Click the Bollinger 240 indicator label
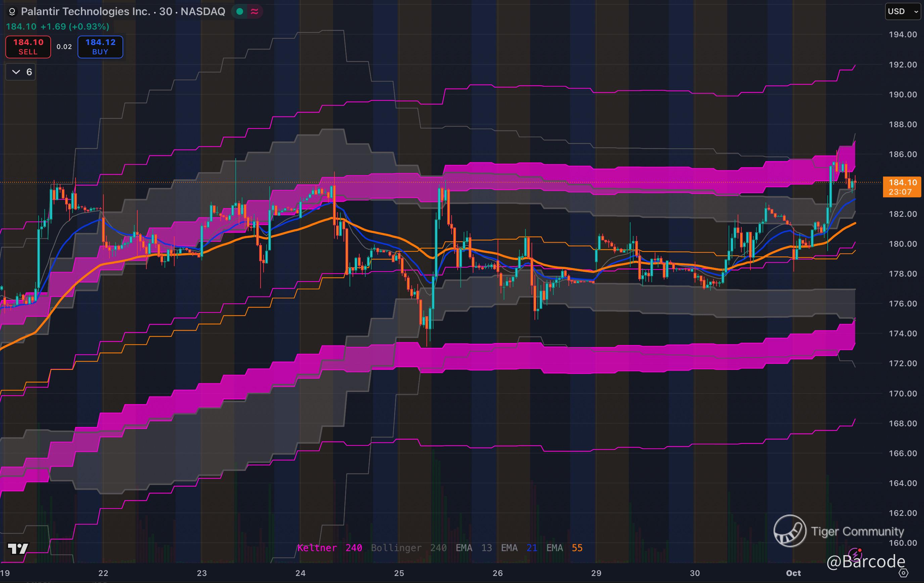 point(408,548)
